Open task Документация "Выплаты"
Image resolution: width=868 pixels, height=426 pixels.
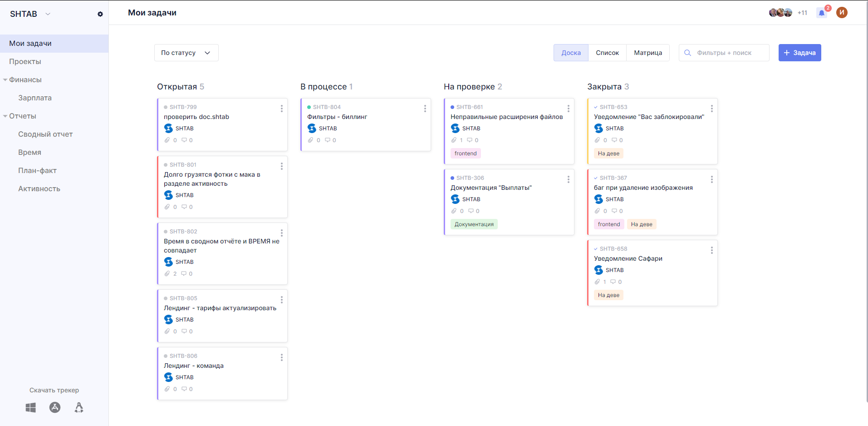pos(491,188)
